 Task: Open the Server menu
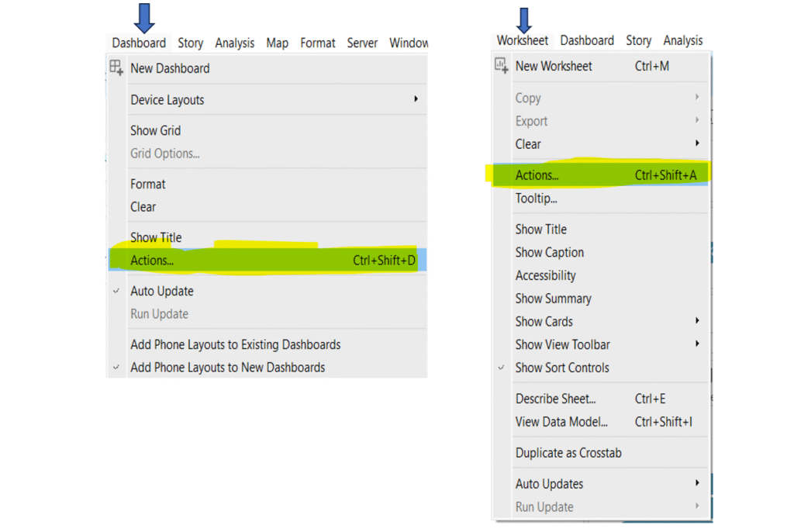(x=362, y=43)
